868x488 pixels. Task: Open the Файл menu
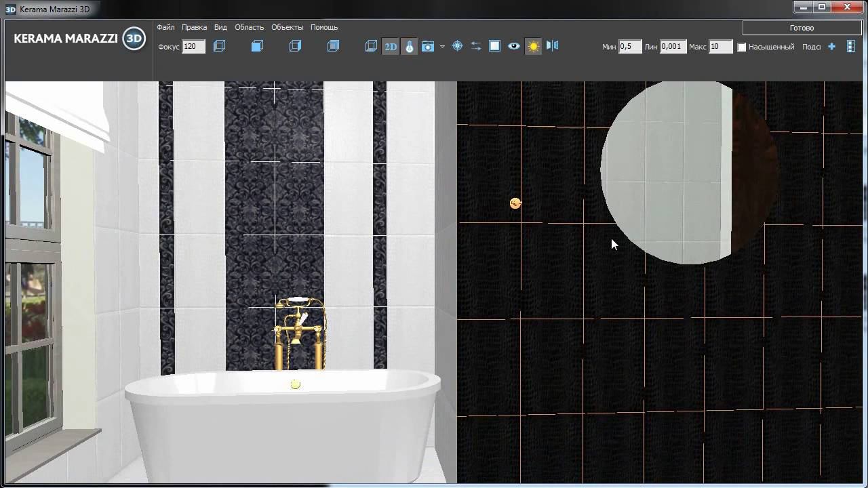pos(165,27)
